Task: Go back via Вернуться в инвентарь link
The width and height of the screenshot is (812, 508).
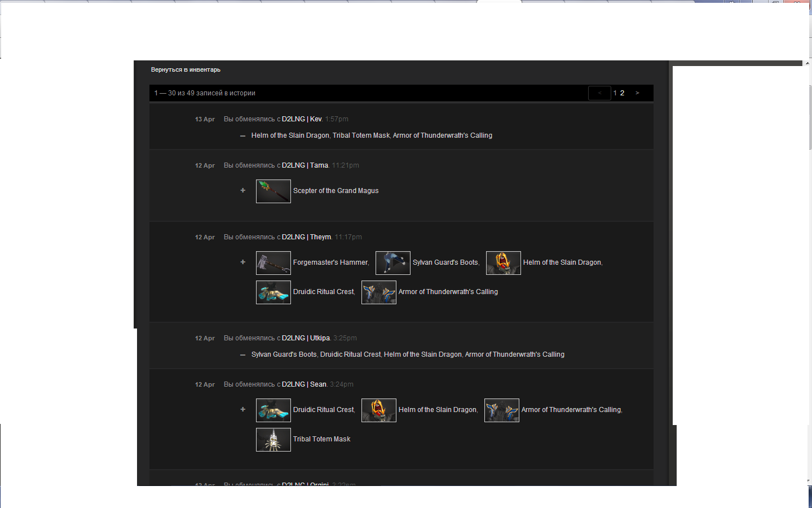Action: (x=186, y=70)
